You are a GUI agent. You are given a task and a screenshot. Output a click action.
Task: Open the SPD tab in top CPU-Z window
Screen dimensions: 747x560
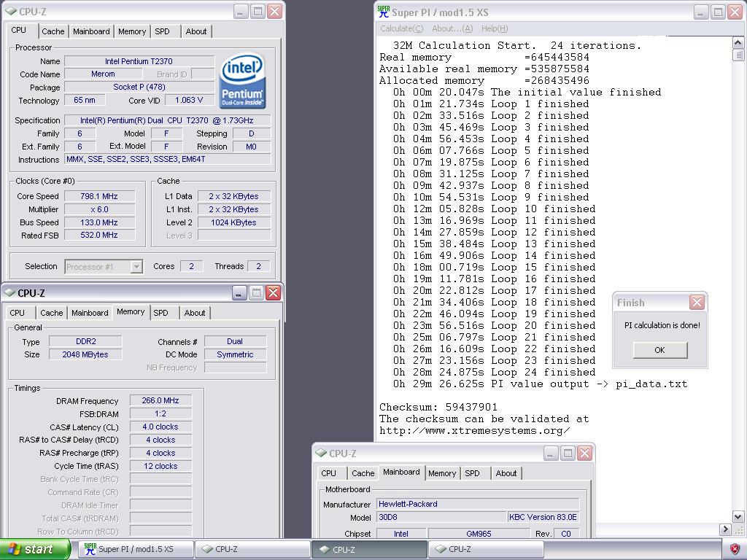tap(162, 31)
